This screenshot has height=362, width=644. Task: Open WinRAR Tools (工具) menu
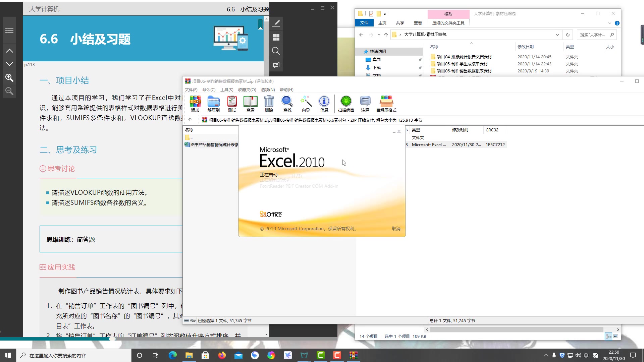pos(227,89)
